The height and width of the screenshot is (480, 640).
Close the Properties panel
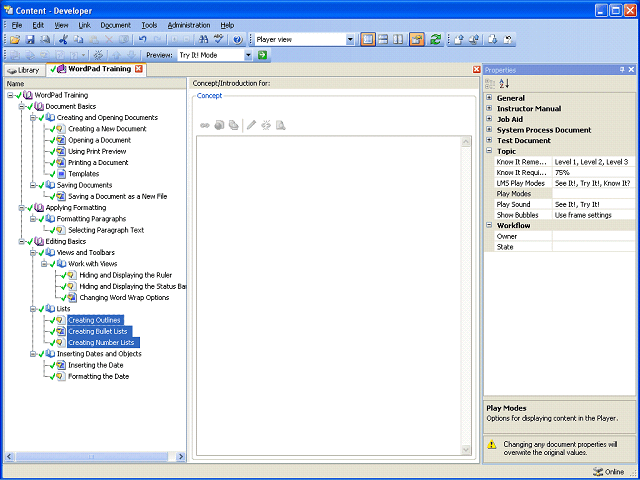click(631, 70)
